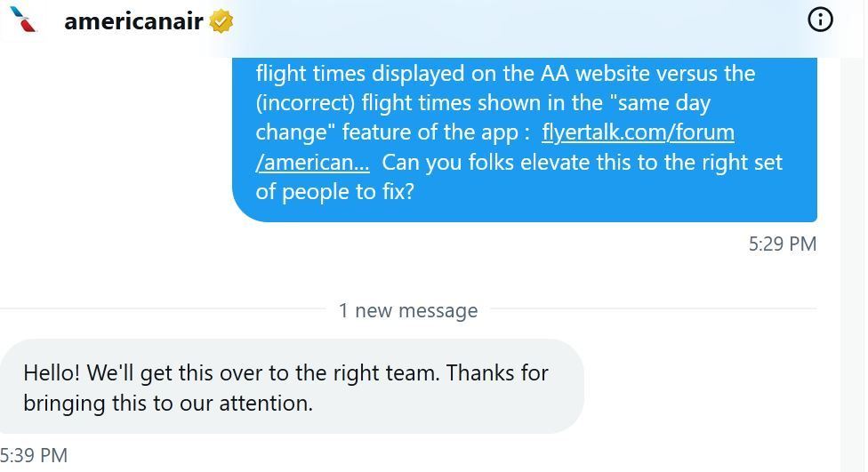Click the /american... link continuation
The width and height of the screenshot is (868, 472).
[312, 163]
